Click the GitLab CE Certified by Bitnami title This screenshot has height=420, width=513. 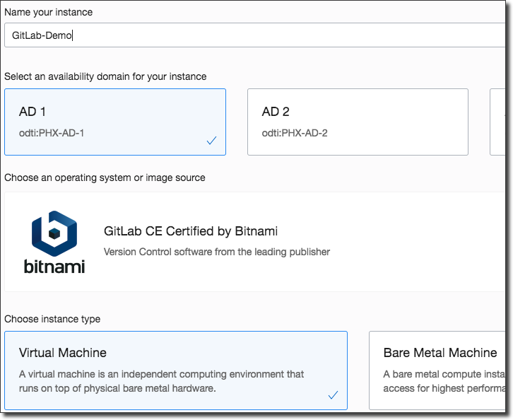190,231
